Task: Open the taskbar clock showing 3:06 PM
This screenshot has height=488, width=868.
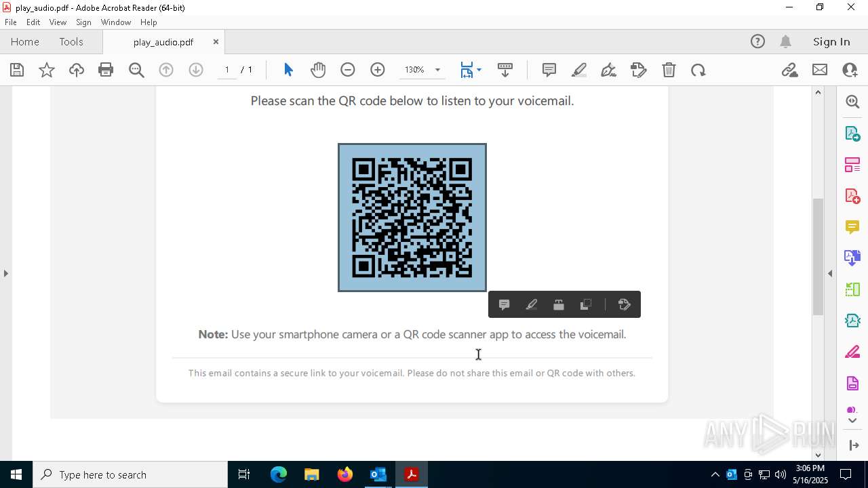Action: pos(810,474)
